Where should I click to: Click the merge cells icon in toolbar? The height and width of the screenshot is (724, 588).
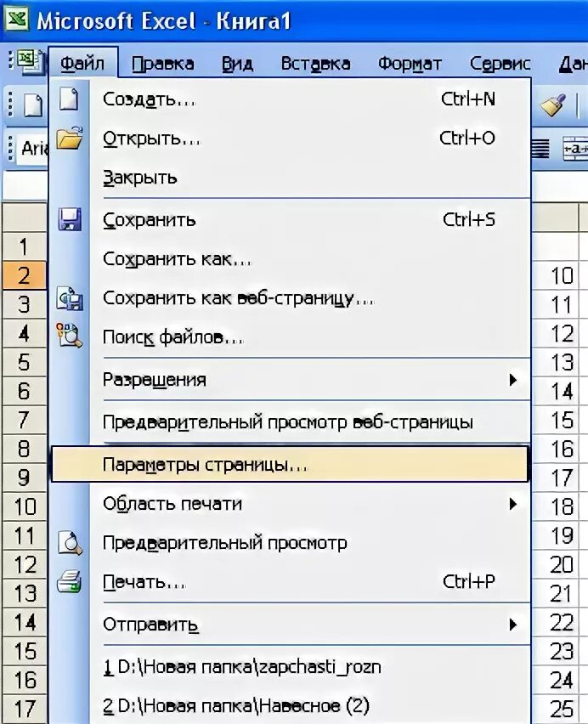(575, 149)
